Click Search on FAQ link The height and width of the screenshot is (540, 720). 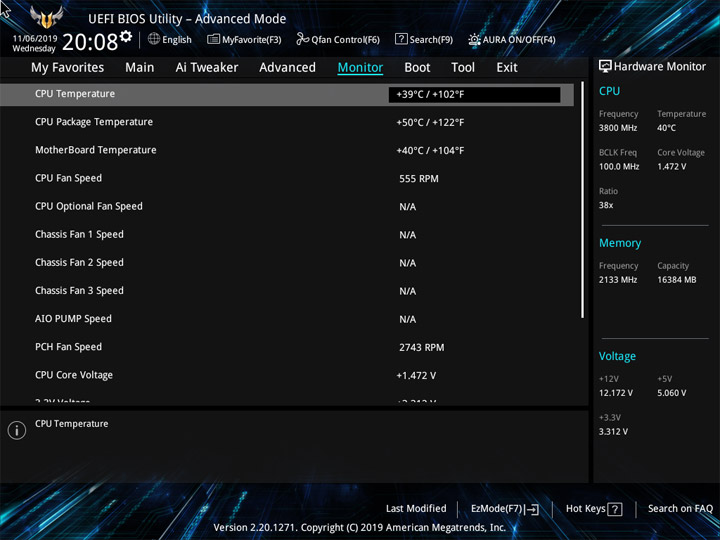tap(680, 508)
